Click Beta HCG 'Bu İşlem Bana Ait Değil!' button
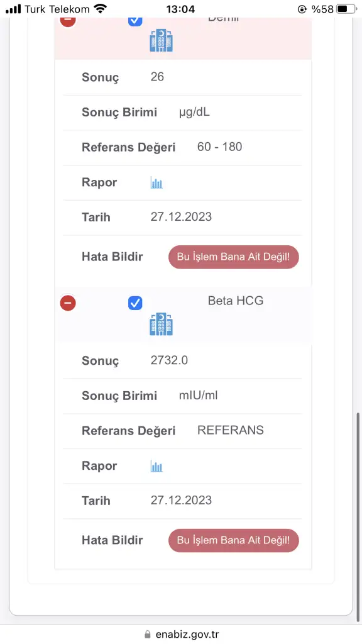The width and height of the screenshot is (362, 644). 234,540
